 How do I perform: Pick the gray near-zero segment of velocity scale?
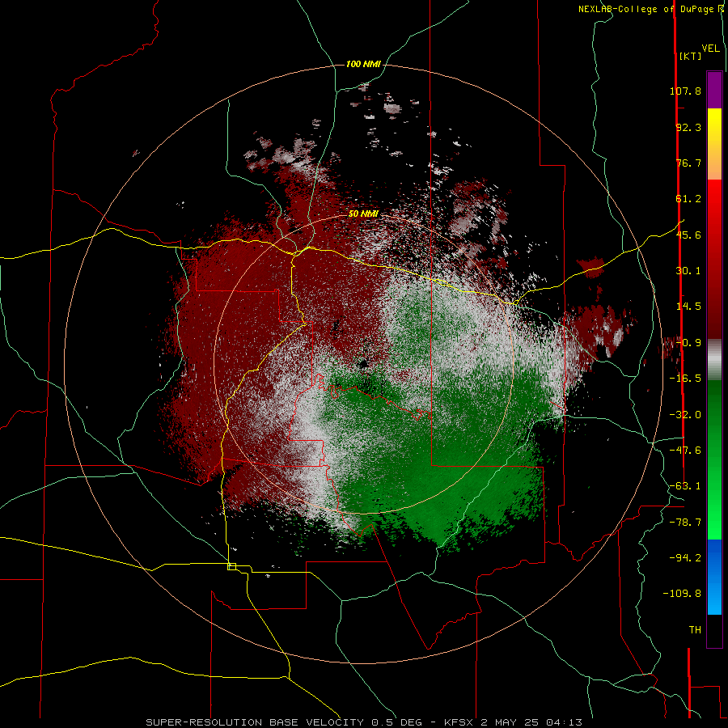(714, 360)
